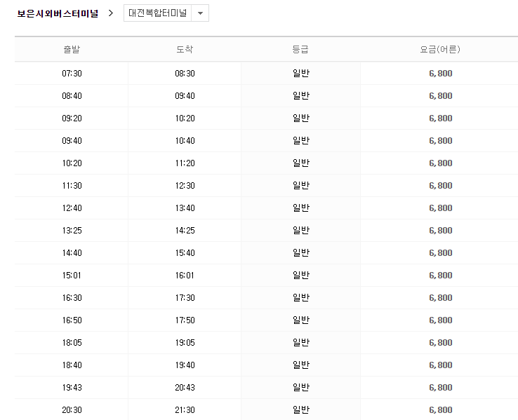The image size is (518, 420).
Task: Click the dropdown arrow beside 대전복합터미널
Action: pyautogui.click(x=200, y=13)
